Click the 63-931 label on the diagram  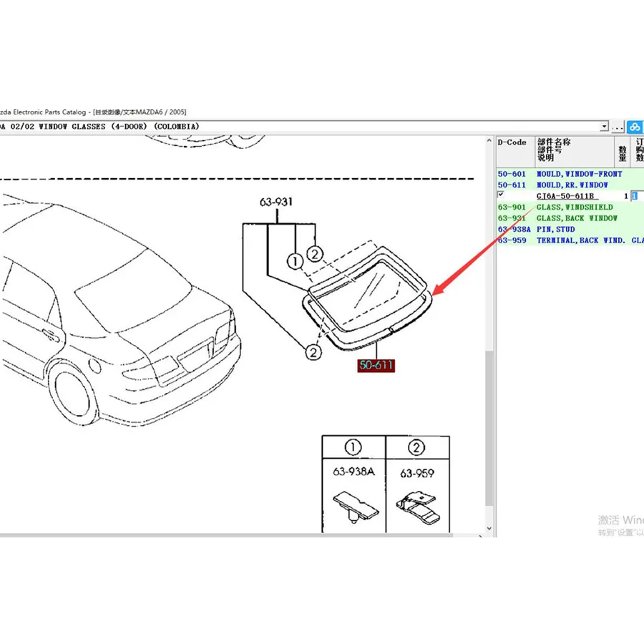point(276,202)
